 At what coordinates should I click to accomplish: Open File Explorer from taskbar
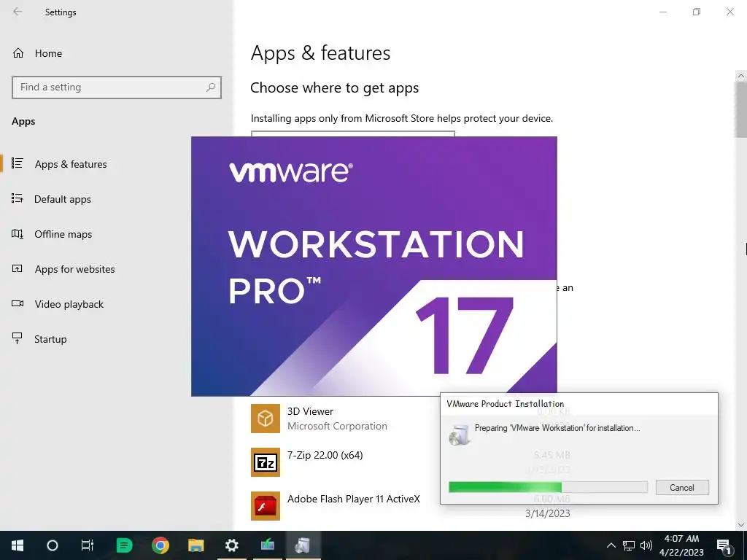(x=196, y=545)
